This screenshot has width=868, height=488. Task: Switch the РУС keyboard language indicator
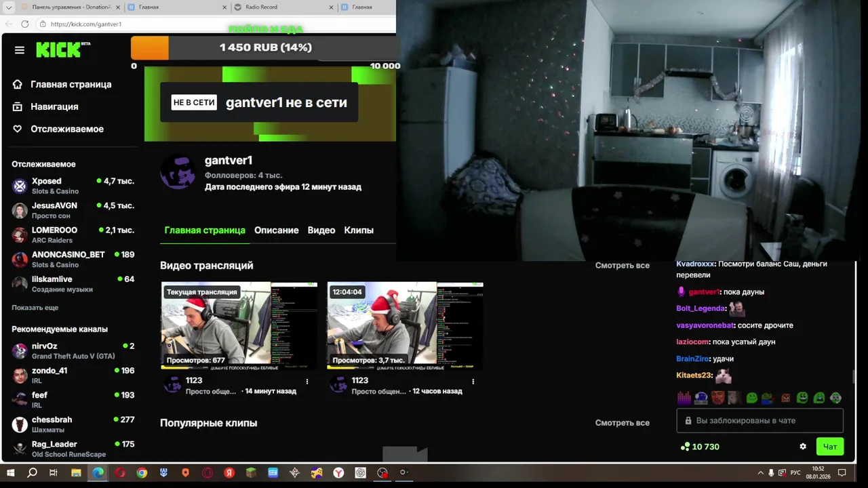click(x=795, y=473)
